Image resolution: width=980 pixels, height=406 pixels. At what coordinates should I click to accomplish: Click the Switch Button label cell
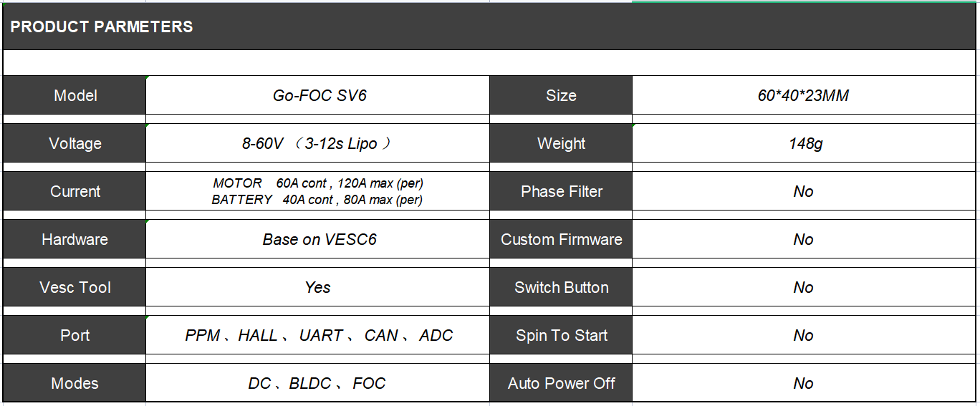pos(561,288)
